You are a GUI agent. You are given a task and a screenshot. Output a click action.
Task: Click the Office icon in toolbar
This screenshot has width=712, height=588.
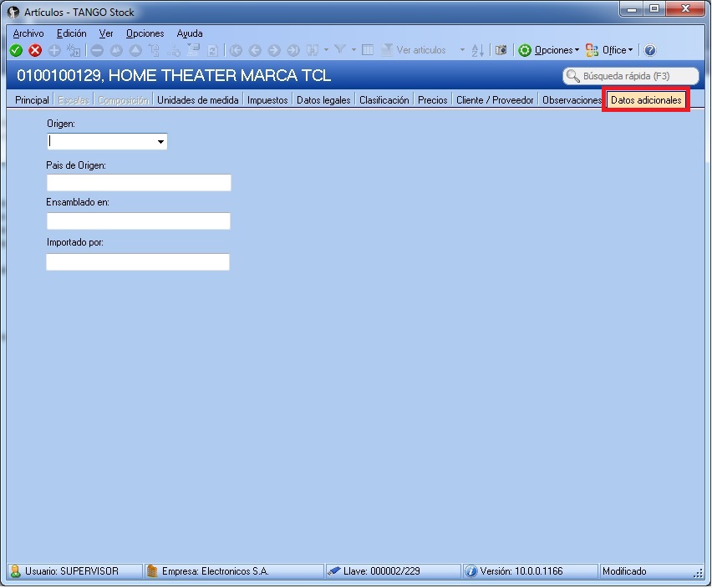point(592,50)
